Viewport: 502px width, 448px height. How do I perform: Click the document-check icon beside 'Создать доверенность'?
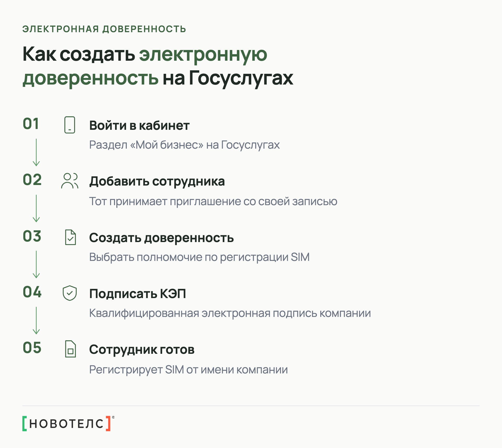point(70,237)
